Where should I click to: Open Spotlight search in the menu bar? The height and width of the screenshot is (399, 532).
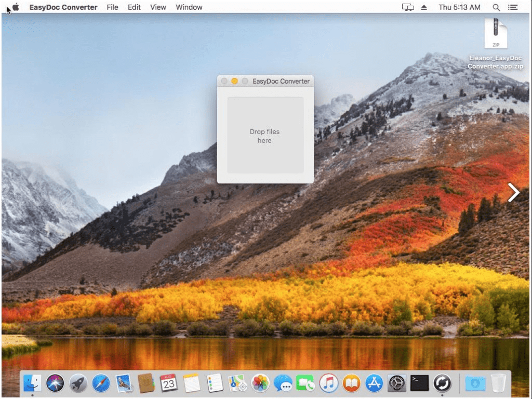click(496, 7)
